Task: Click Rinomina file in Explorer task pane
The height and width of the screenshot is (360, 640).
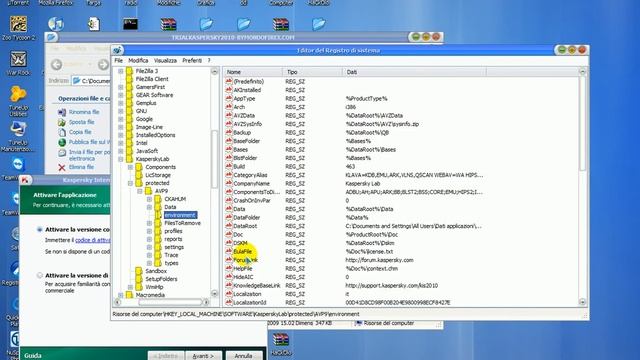Action: tap(84, 112)
